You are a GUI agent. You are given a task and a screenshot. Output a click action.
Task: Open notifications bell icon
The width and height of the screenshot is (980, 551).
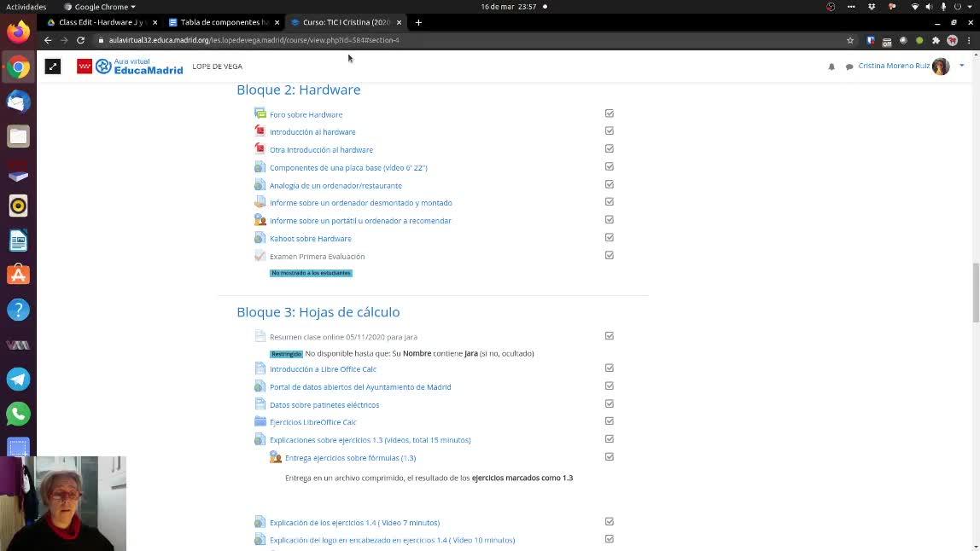831,67
